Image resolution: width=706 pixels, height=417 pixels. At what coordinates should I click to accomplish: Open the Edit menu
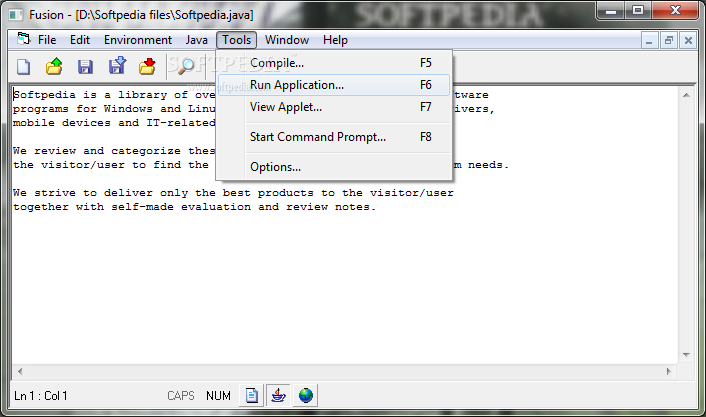(x=80, y=40)
